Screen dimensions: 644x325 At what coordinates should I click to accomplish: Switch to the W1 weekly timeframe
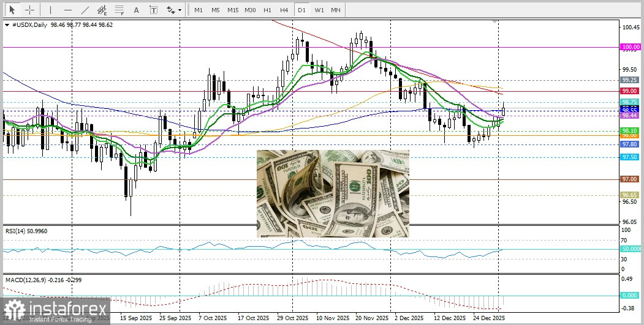pos(319,10)
